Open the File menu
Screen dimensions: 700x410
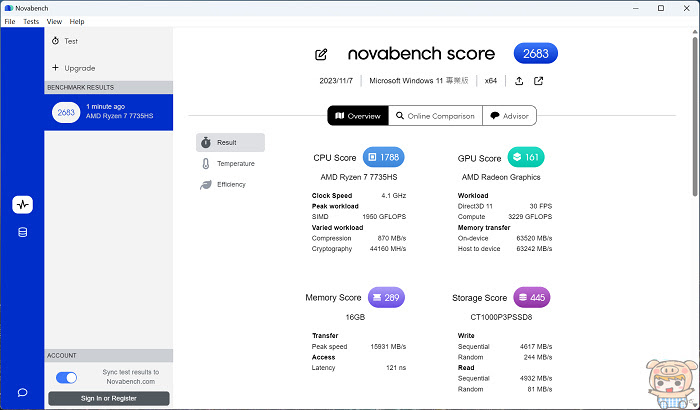pyautogui.click(x=10, y=21)
